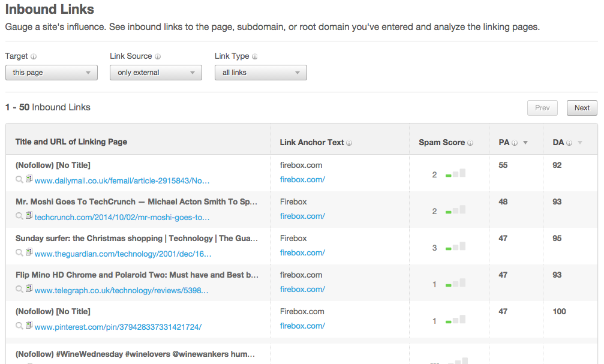Click the magnifier icon beside dailymail.co.uk URL
Viewport: 604px width, 364px height.
coord(20,180)
